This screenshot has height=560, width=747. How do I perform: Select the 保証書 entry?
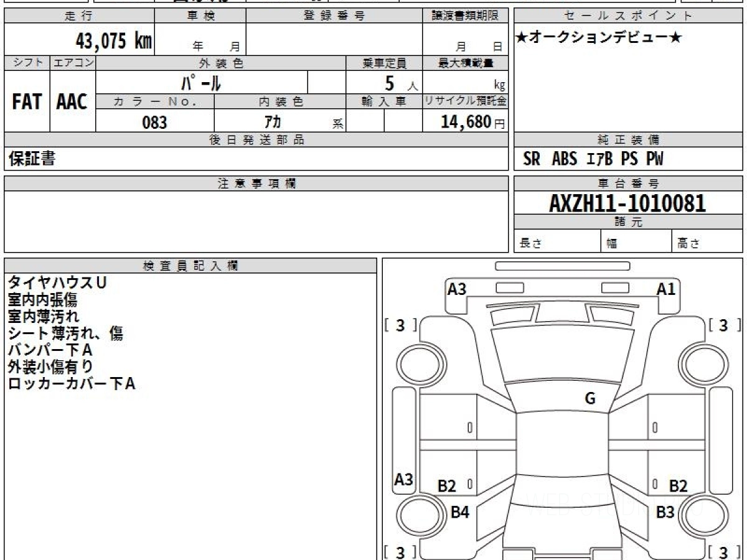(32, 159)
